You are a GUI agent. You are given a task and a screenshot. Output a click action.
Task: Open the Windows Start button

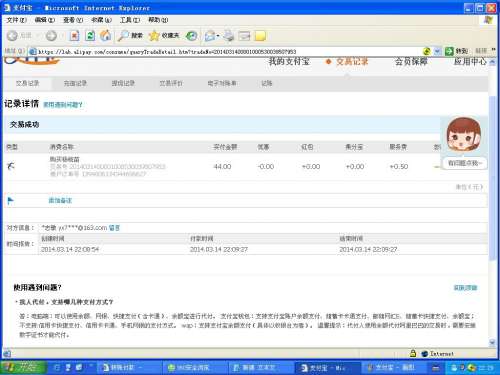[23, 367]
